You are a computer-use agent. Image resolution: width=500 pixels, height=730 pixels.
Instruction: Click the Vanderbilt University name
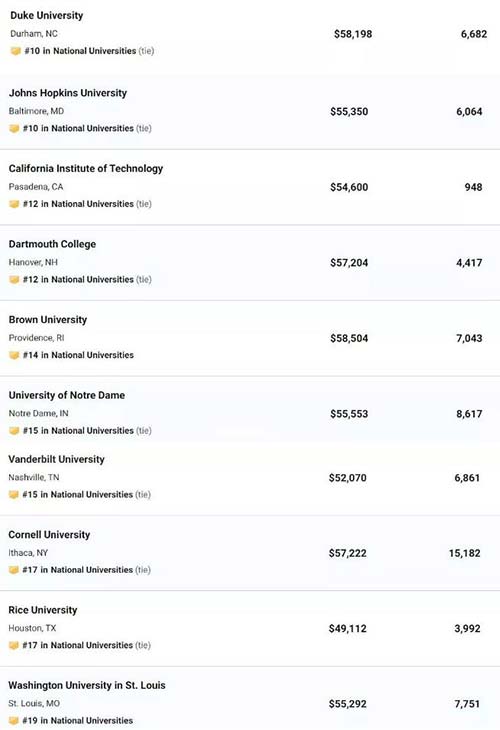point(56,460)
